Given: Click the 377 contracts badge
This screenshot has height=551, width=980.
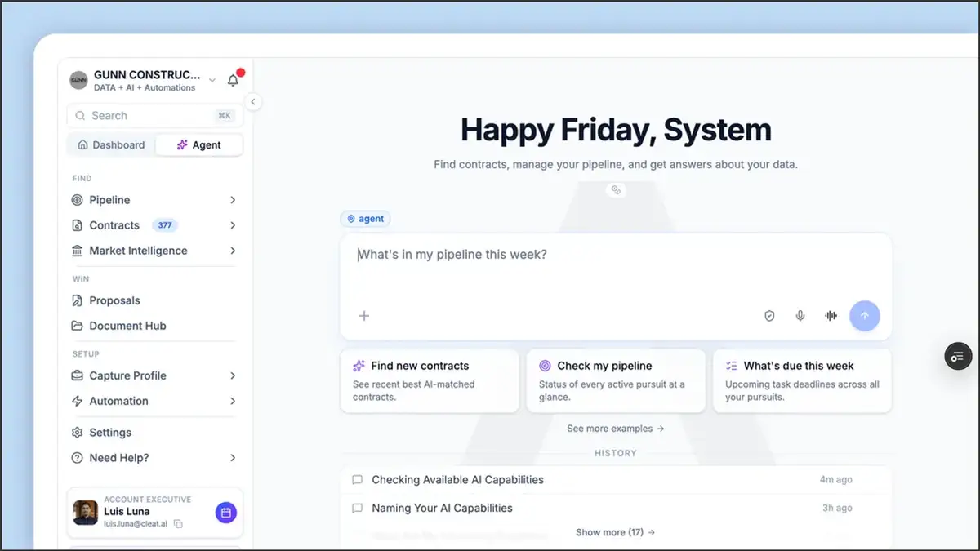Looking at the screenshot, I should click(165, 225).
